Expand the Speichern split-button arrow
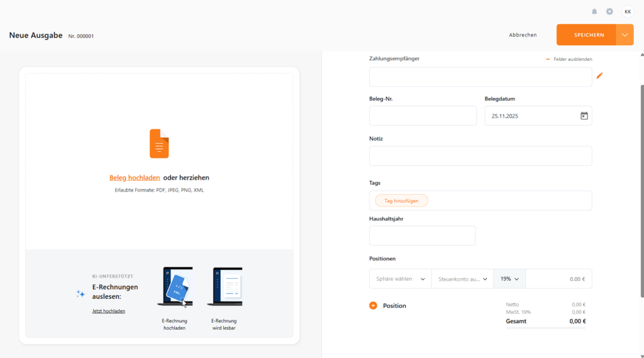Viewport: 644px width, 358px height. click(625, 35)
